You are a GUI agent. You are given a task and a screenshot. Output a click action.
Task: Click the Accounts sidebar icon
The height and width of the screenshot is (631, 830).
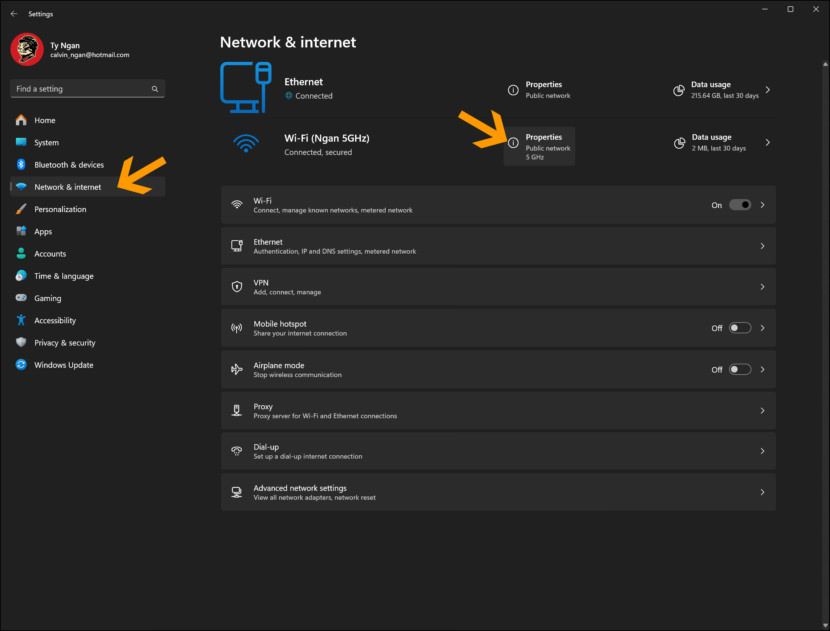click(19, 253)
